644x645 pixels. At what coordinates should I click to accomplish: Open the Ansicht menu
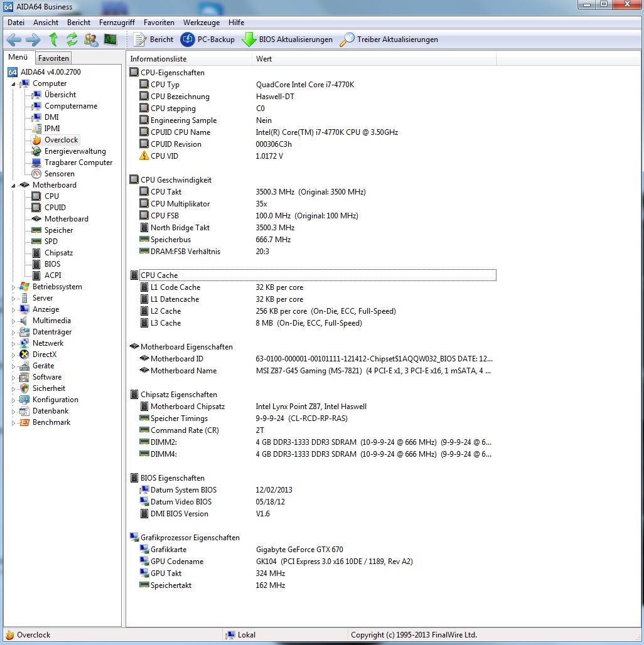46,23
